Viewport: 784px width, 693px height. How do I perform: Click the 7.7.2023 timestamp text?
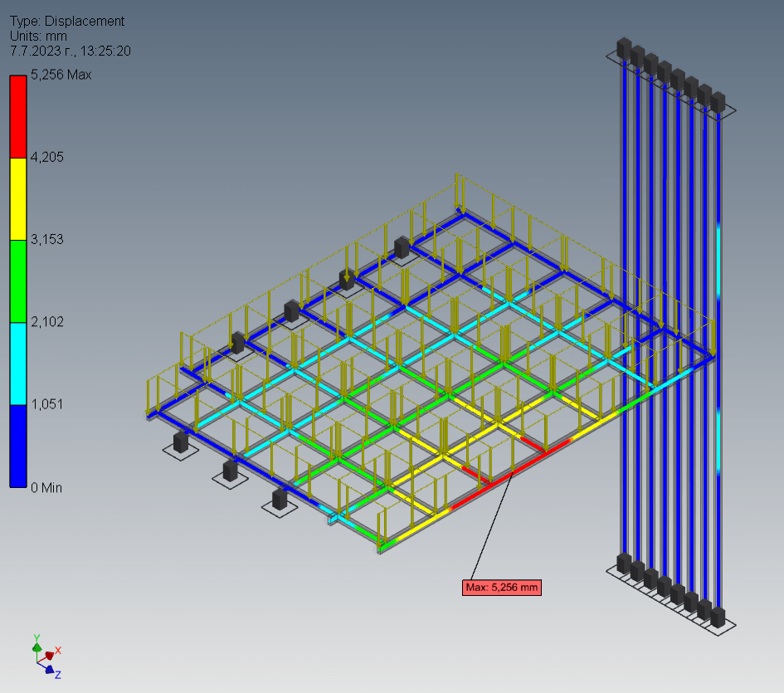(x=70, y=51)
